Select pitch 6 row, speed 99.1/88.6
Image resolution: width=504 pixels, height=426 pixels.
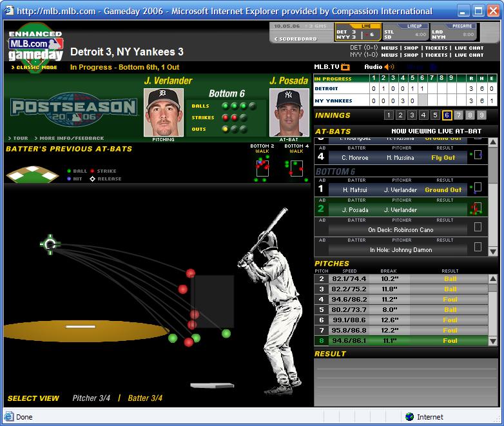(401, 320)
